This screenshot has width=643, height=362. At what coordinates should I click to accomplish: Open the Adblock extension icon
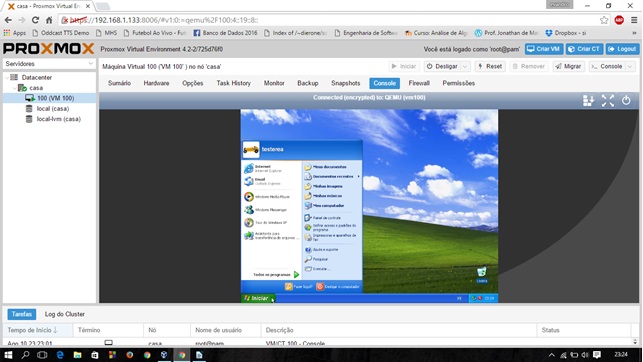coord(619,20)
